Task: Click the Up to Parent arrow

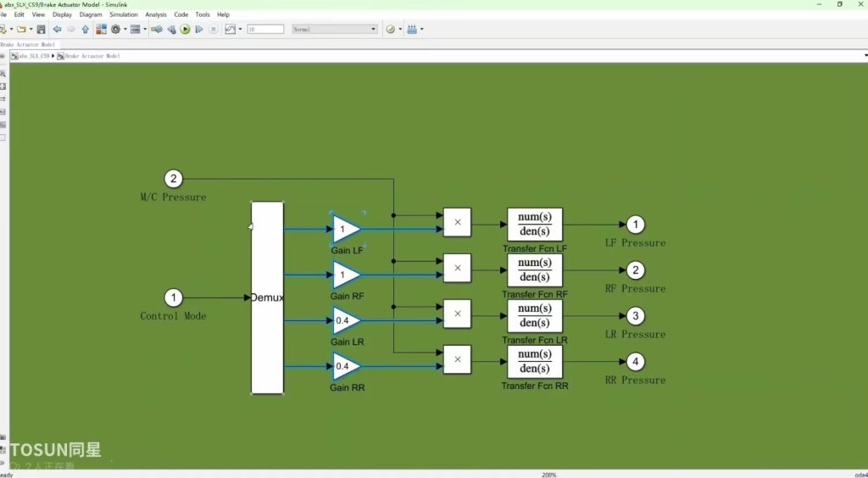Action: [85, 29]
